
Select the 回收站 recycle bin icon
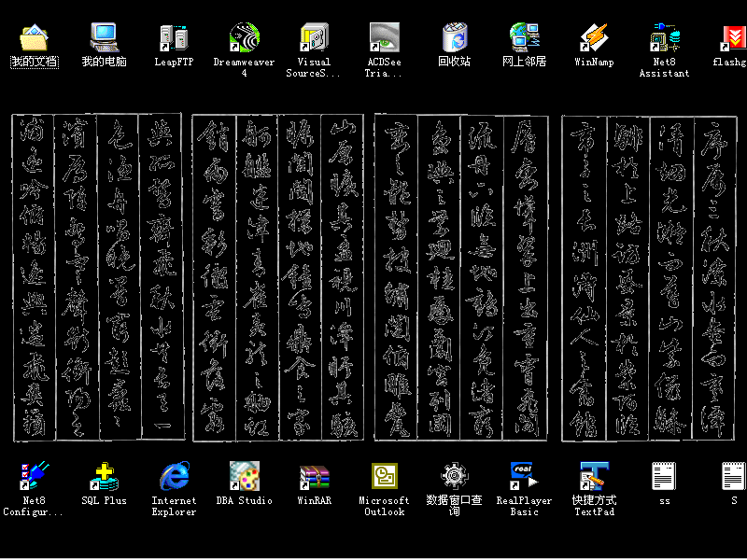click(454, 38)
